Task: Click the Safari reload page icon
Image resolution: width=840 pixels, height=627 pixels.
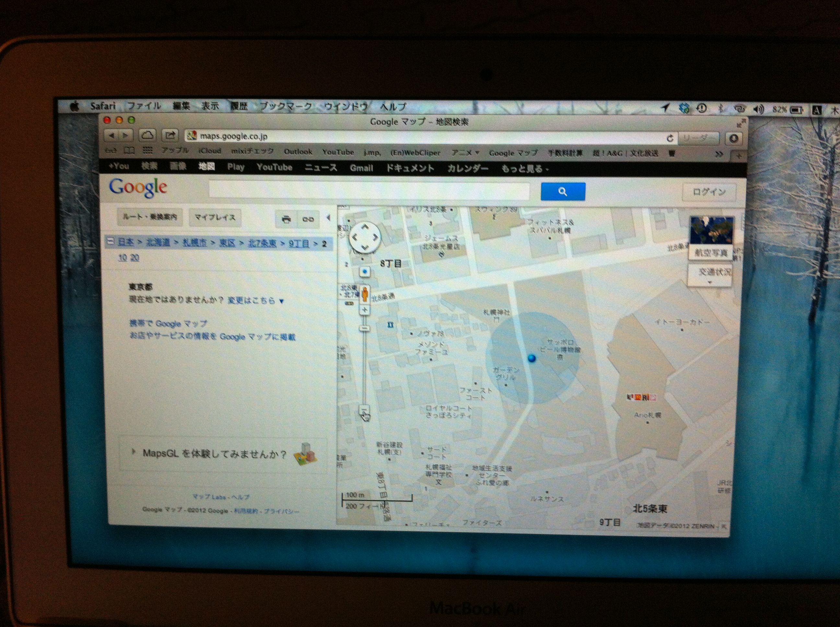Action: (670, 138)
